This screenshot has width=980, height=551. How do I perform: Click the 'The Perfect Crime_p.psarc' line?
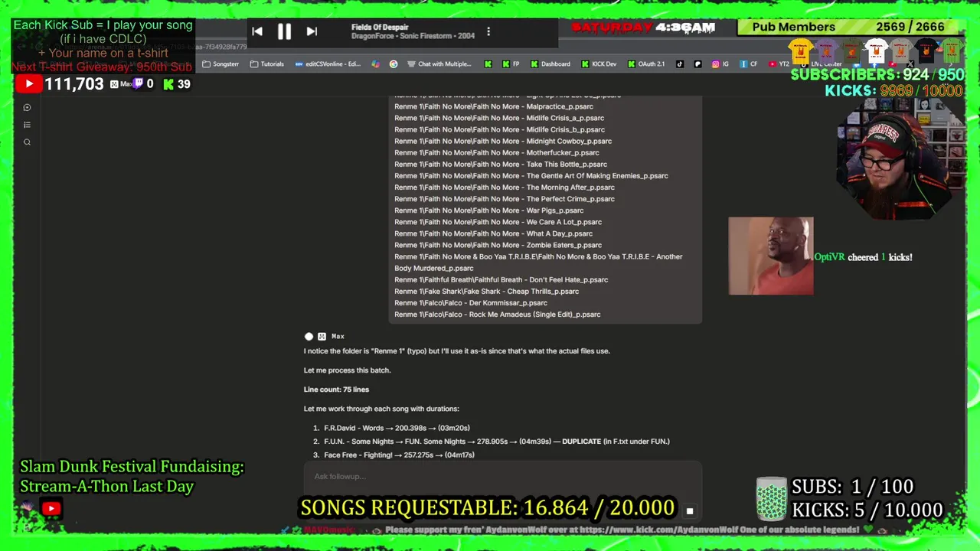click(505, 199)
